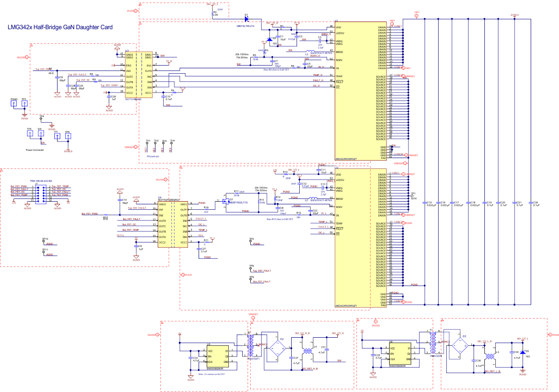The image size is (559, 392).
Task: Collapse the J1 TSW-106 connector dashed region
Action: click(2, 171)
